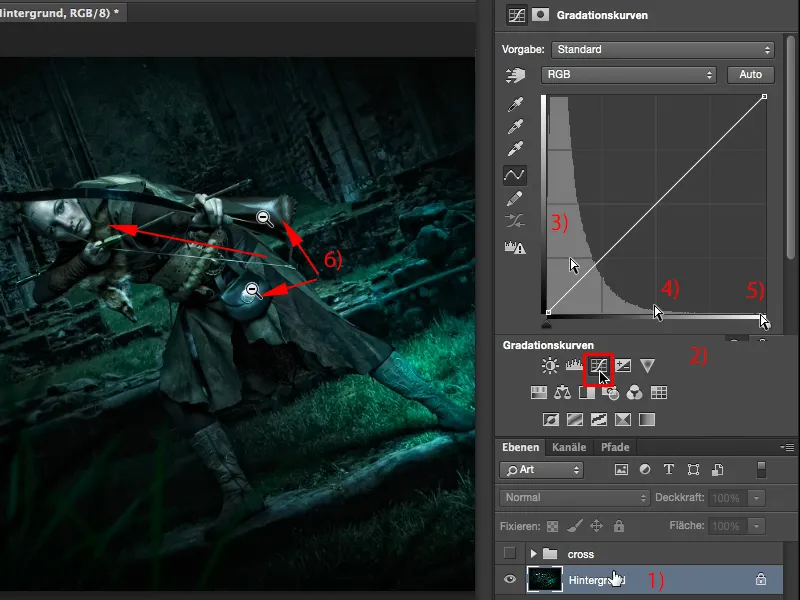
Task: Lock image pixels with brush icon
Action: (575, 526)
